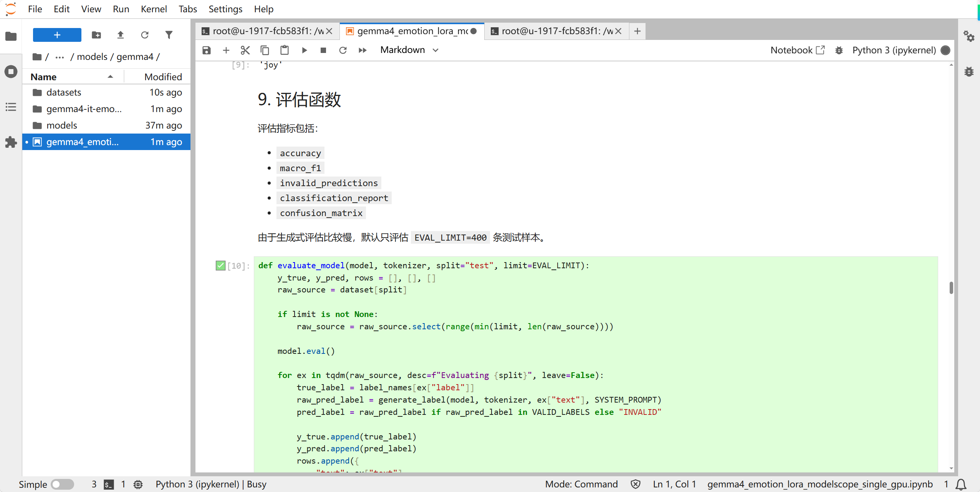Open the Settings menu

click(x=225, y=9)
